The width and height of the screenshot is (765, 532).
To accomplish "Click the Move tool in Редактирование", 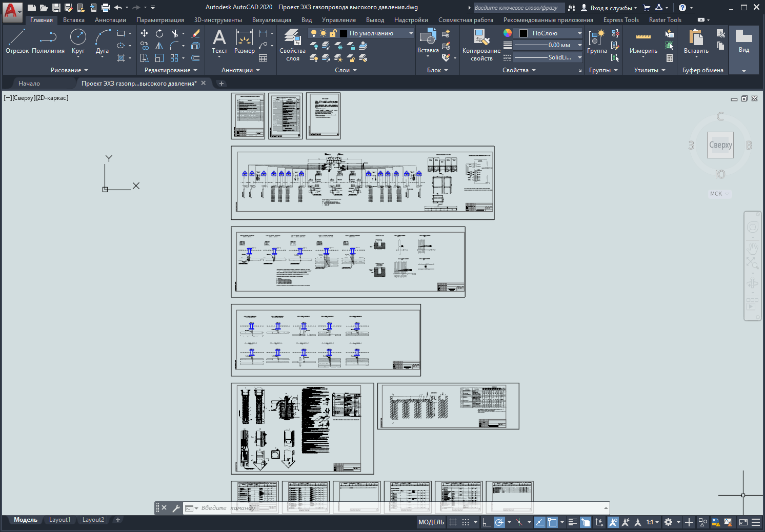I will click(145, 33).
